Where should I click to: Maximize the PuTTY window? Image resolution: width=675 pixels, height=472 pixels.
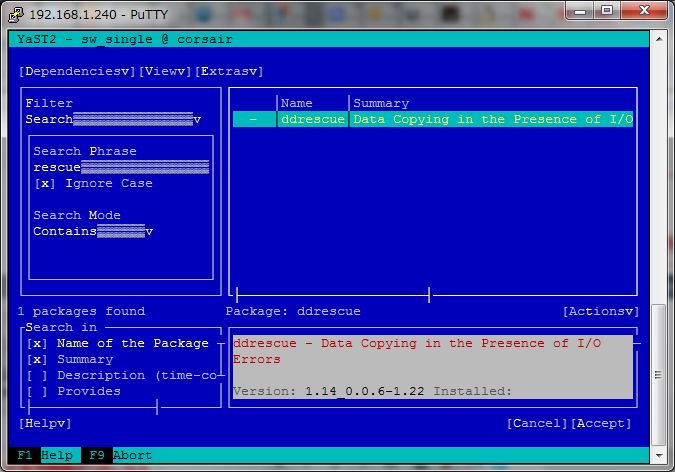click(x=607, y=11)
